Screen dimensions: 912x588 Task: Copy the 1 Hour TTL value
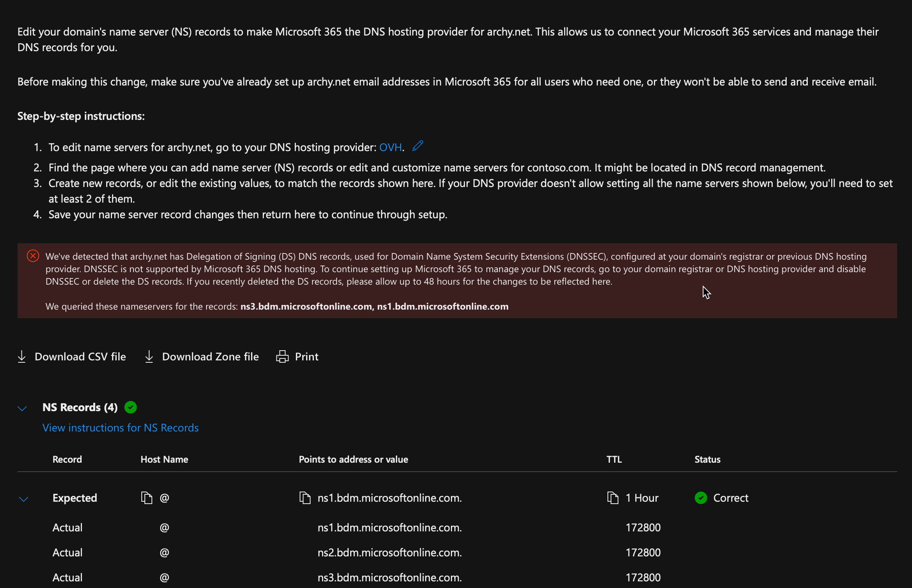613,498
